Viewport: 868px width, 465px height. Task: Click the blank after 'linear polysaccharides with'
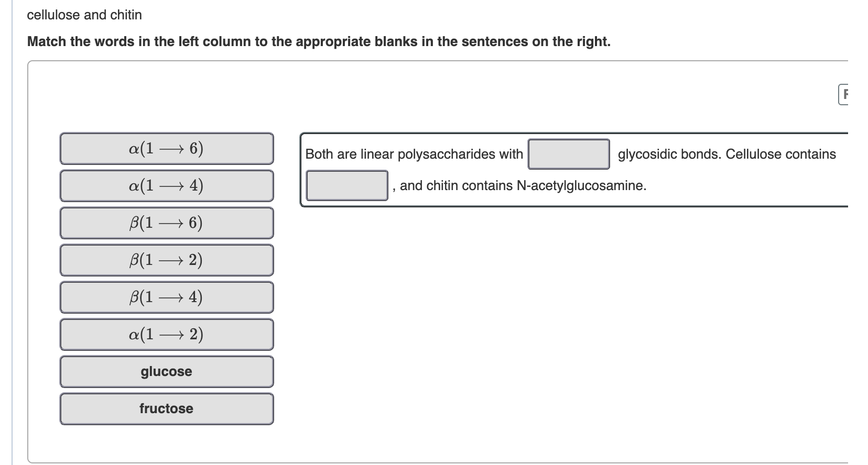tap(569, 153)
